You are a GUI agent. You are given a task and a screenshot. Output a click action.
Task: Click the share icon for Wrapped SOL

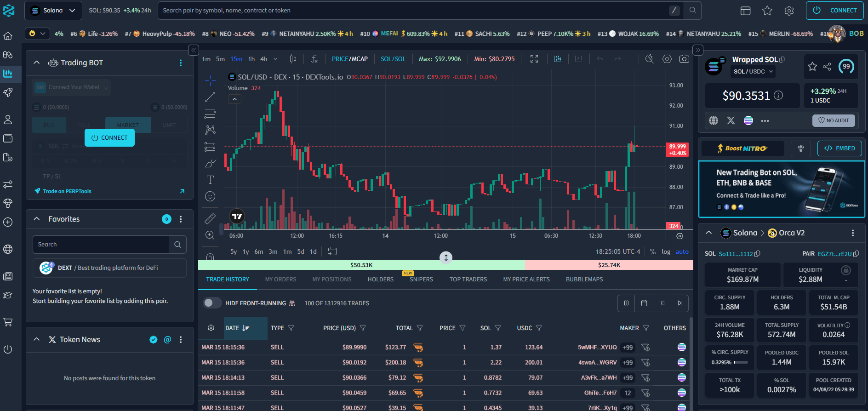click(x=827, y=67)
